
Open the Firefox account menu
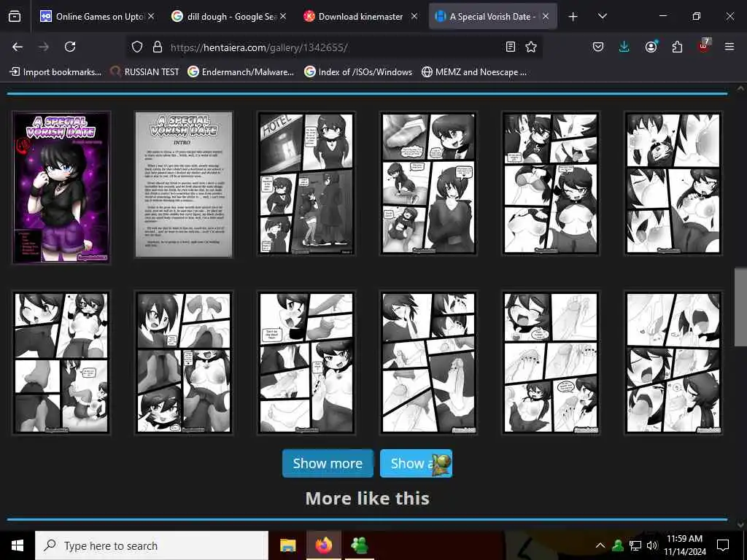coord(651,47)
